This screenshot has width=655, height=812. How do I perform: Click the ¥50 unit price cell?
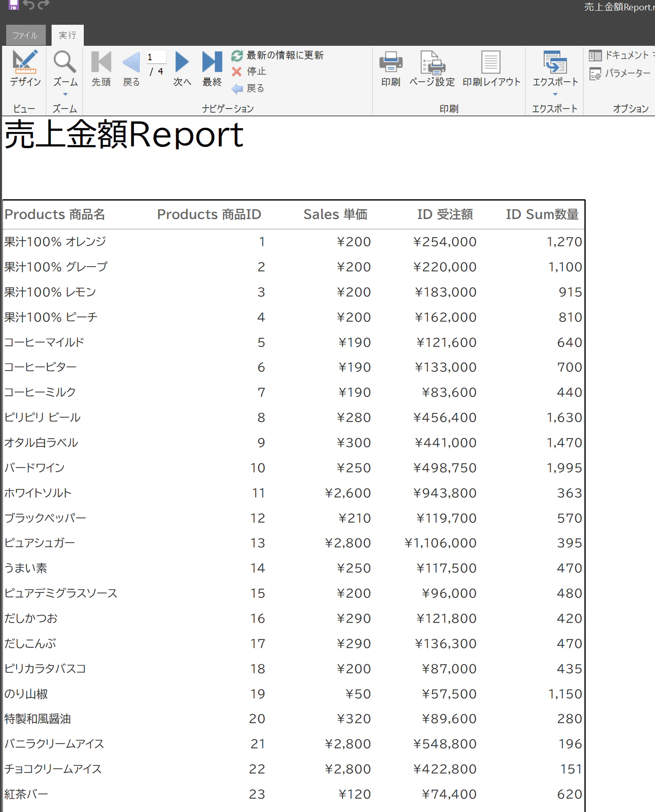[358, 694]
